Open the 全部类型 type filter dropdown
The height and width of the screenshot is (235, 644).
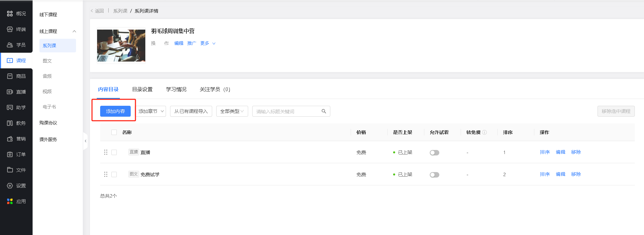[x=232, y=111]
